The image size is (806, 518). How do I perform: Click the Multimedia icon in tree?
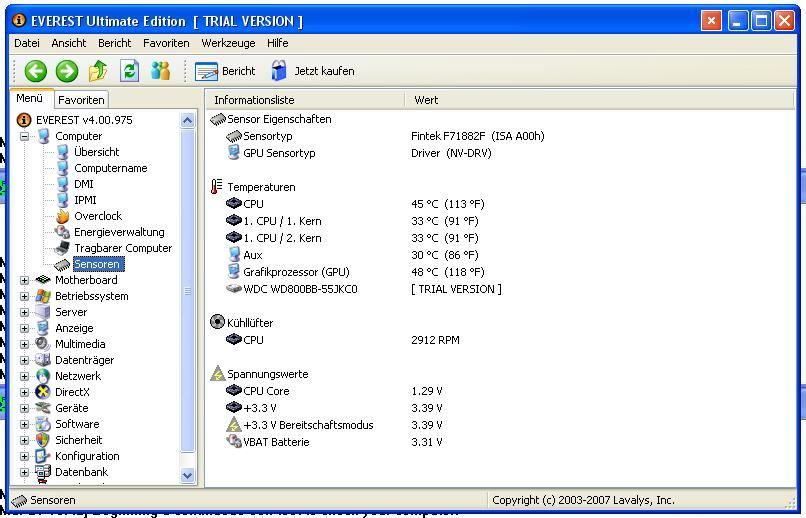pyautogui.click(x=43, y=344)
